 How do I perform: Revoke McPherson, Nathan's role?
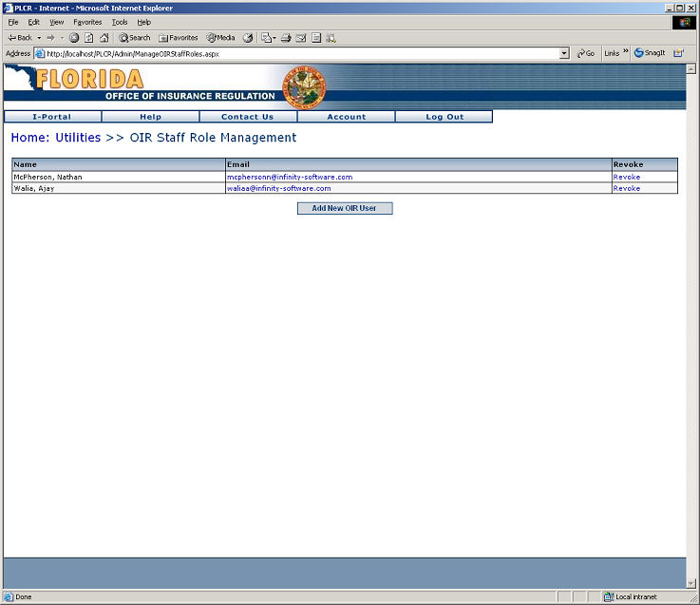click(x=626, y=177)
